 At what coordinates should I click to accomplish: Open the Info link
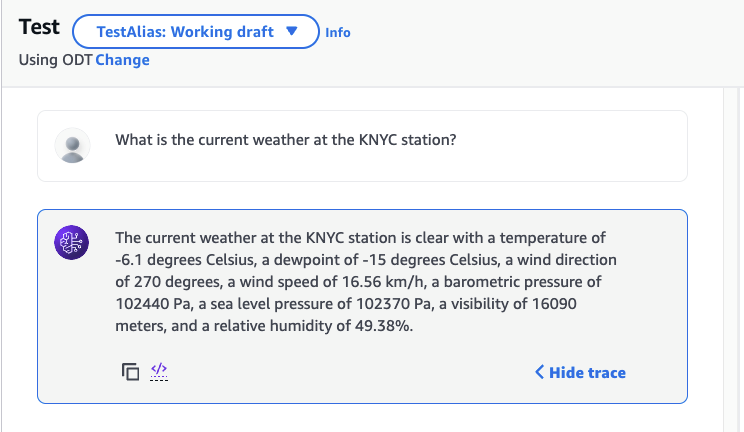338,32
